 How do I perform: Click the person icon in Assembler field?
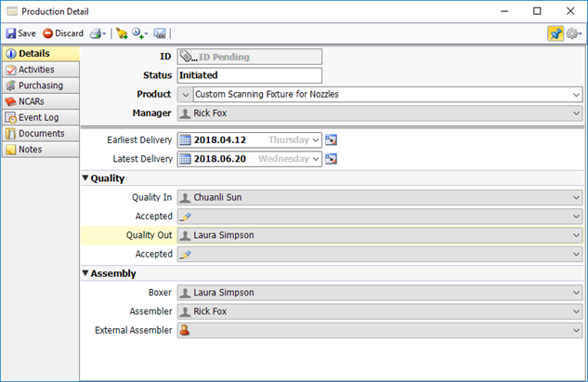click(185, 311)
